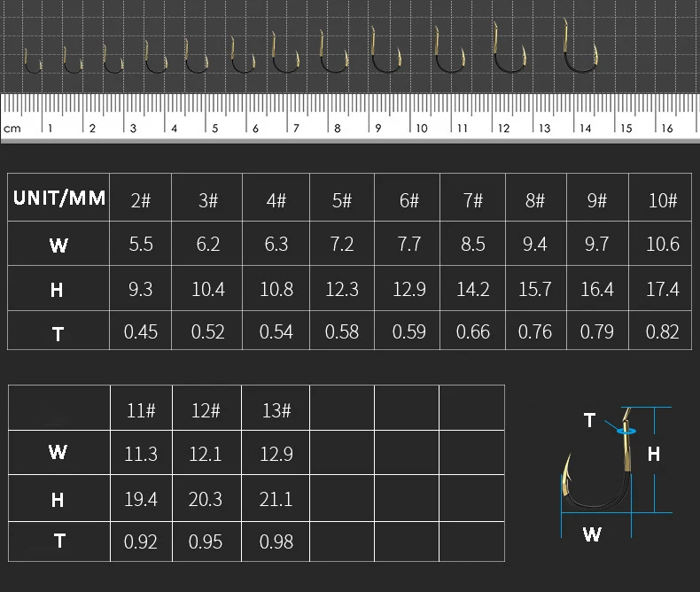700x592 pixels.
Task: Click H height value 21.1 for 13#
Action: click(x=276, y=499)
